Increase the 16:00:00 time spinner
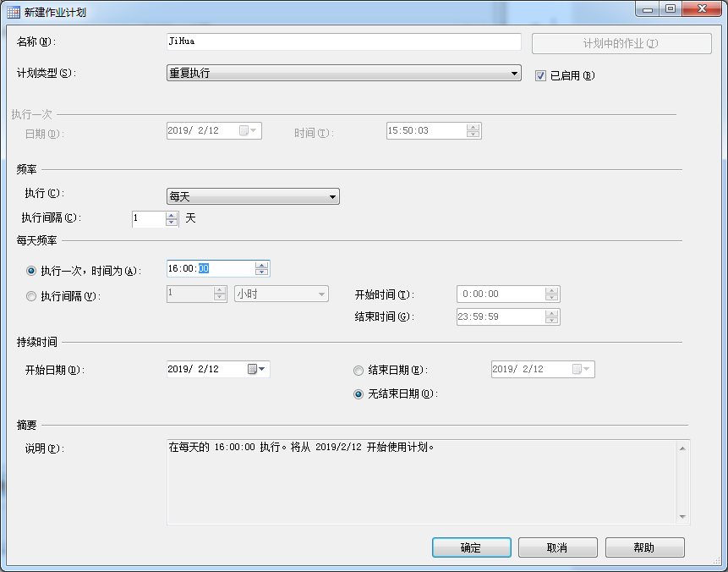Image resolution: width=728 pixels, height=572 pixels. click(262, 265)
